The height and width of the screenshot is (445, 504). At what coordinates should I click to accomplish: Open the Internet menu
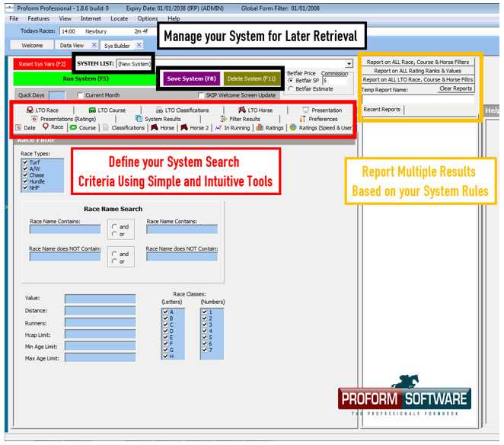tap(91, 18)
